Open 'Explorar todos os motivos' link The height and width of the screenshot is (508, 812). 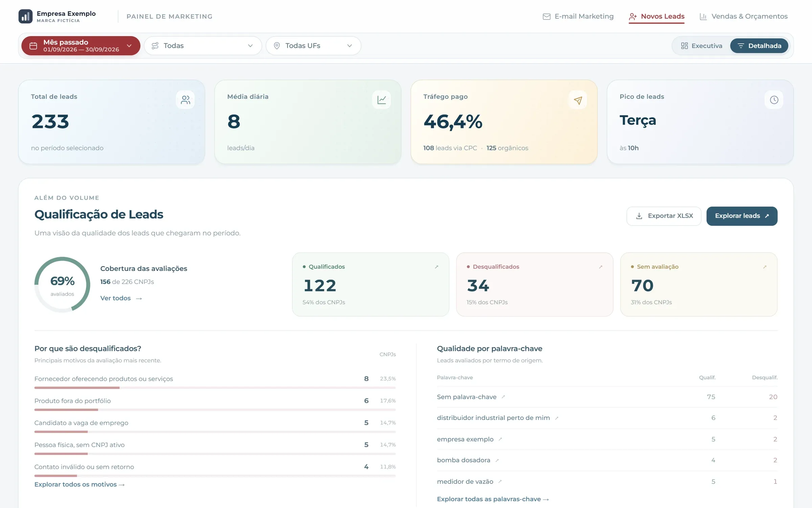pos(80,485)
